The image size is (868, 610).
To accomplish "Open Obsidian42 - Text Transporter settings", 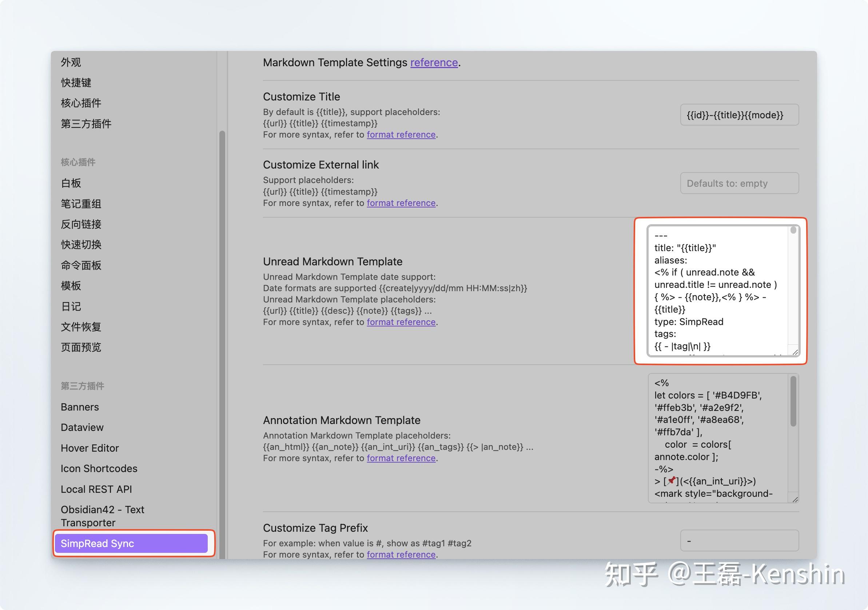I will click(103, 516).
